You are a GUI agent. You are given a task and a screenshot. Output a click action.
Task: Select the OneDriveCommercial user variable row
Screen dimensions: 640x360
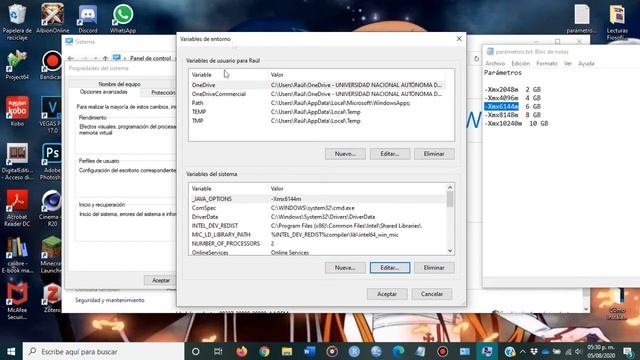[317, 94]
